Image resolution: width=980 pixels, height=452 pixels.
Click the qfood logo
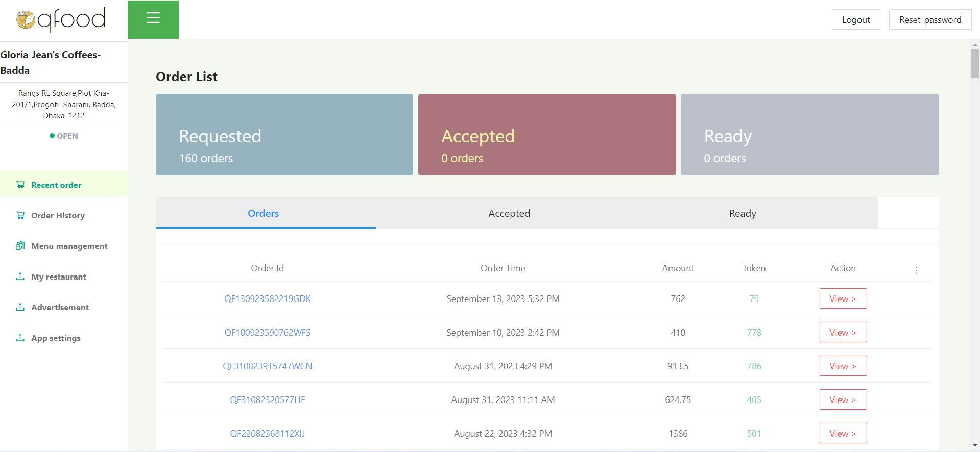coord(61,19)
